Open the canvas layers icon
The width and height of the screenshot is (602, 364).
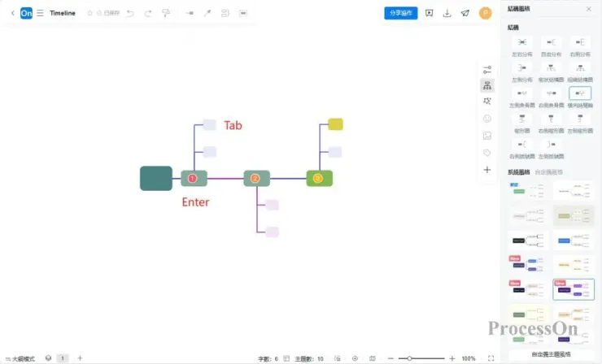(48, 358)
